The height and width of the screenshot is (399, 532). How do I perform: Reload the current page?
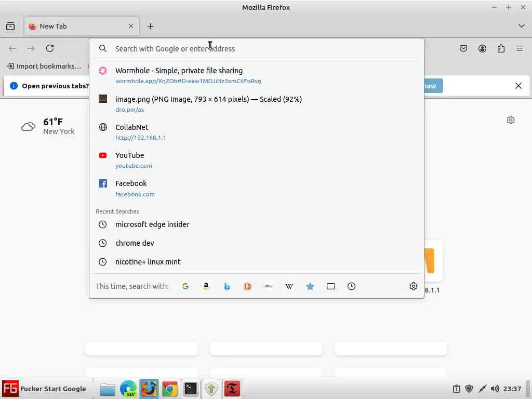tap(50, 48)
